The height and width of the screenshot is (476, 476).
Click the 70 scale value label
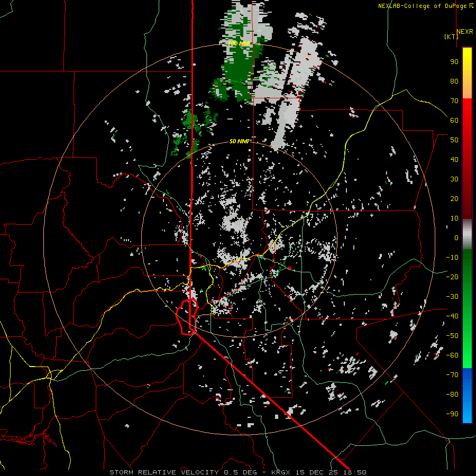[x=454, y=101]
